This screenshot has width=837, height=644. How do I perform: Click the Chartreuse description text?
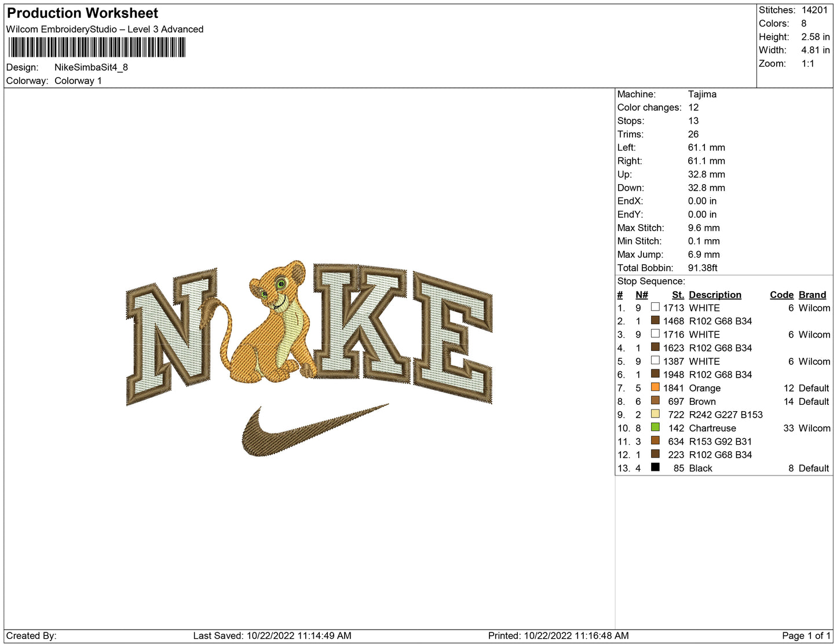pyautogui.click(x=712, y=428)
